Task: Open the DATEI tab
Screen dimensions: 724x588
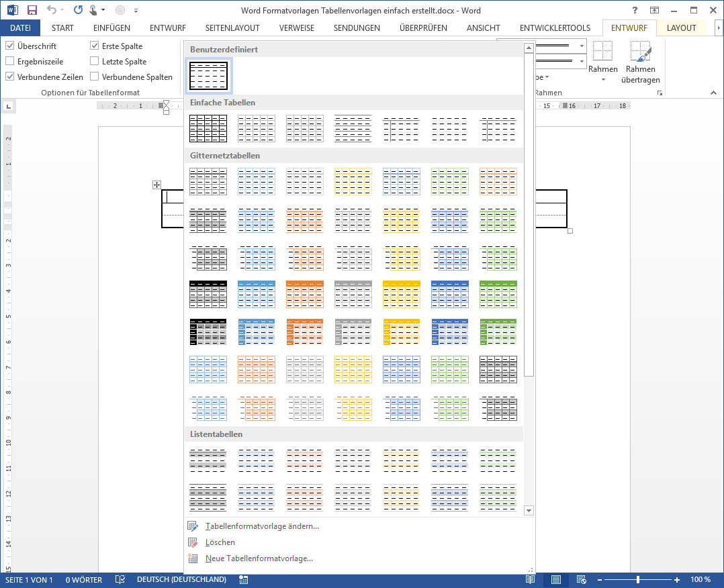Action: tap(20, 28)
